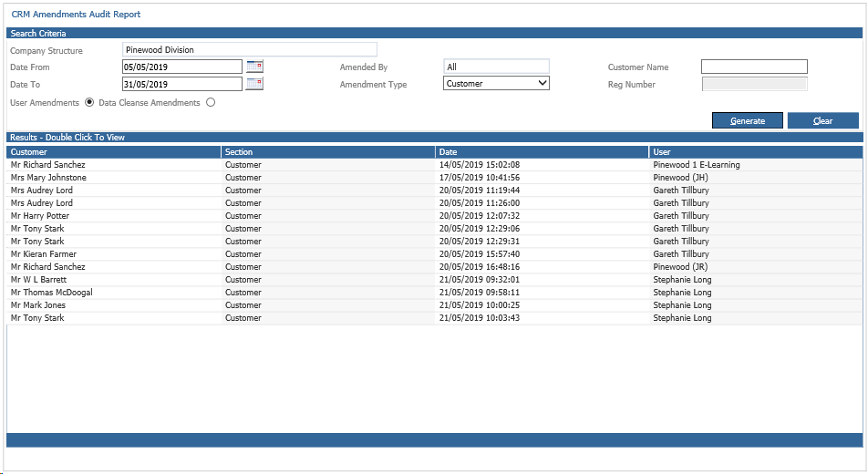
Task: Click the Date To input field
Action: 182,84
